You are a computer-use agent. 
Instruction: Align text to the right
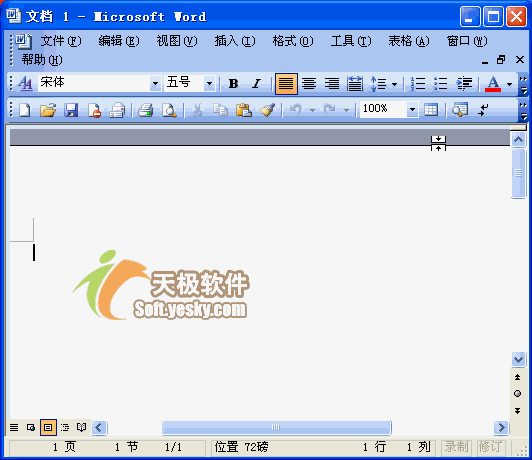point(332,83)
